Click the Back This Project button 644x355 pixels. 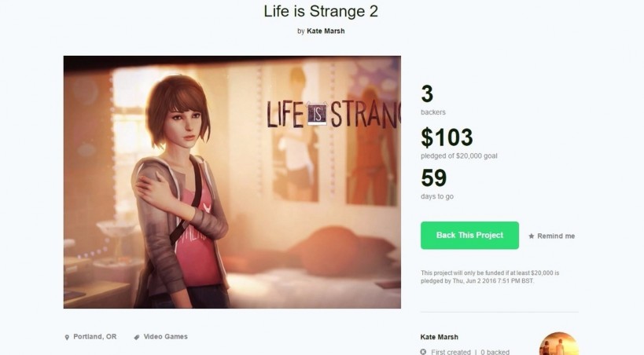coord(469,236)
